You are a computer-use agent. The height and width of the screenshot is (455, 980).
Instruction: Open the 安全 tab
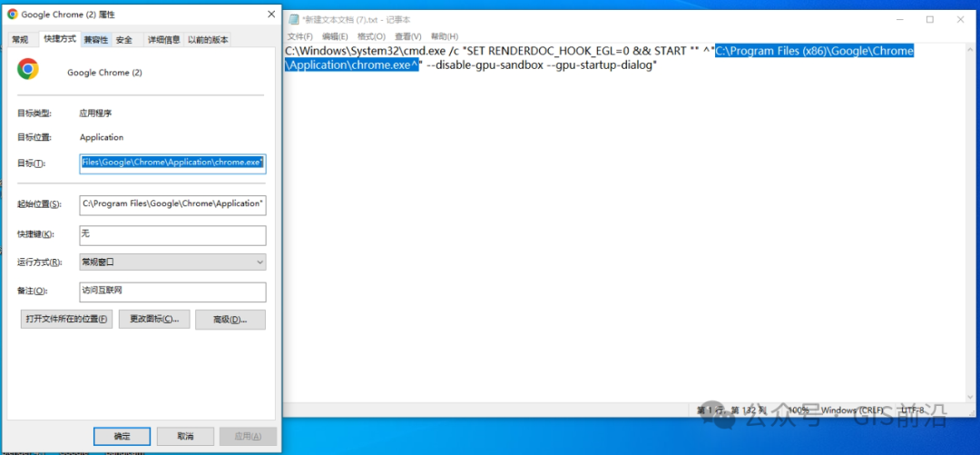pyautogui.click(x=124, y=39)
